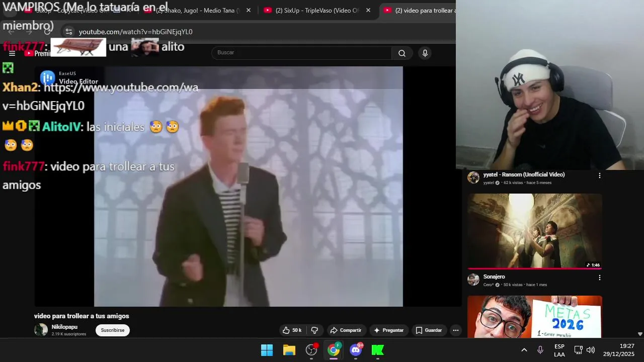Click the YouTube search magnifier button
644x362 pixels.
(402, 53)
